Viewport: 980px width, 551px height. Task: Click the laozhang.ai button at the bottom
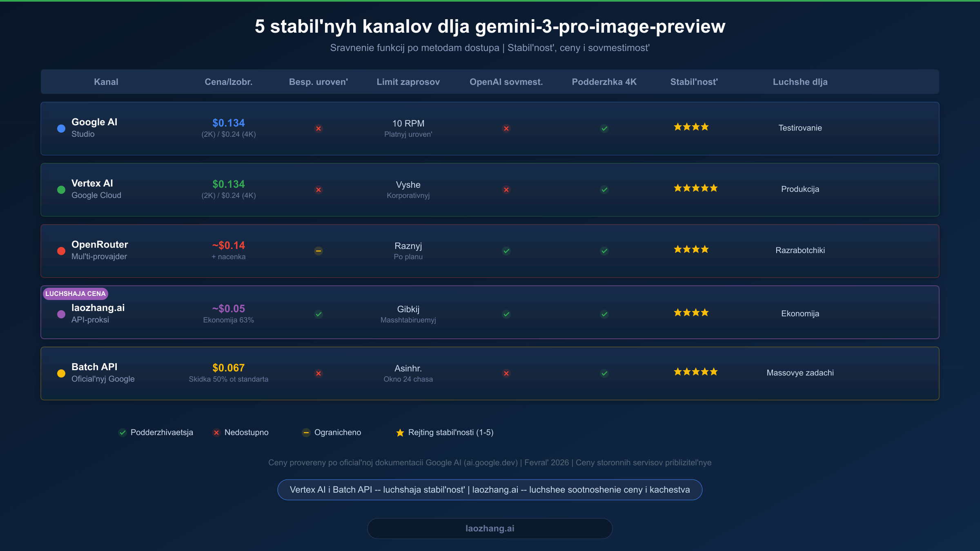(x=490, y=528)
